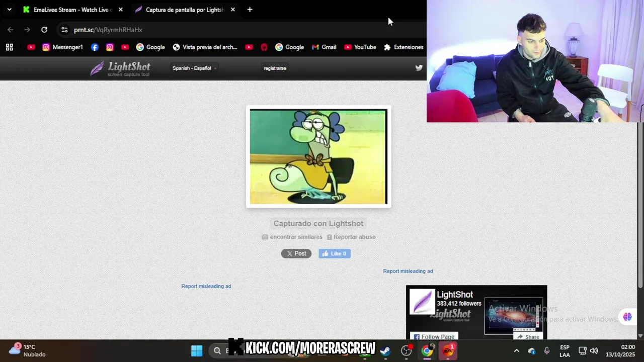644x362 pixels.
Task: Open clock showing 02:00 13/10/2025
Action: click(x=620, y=351)
